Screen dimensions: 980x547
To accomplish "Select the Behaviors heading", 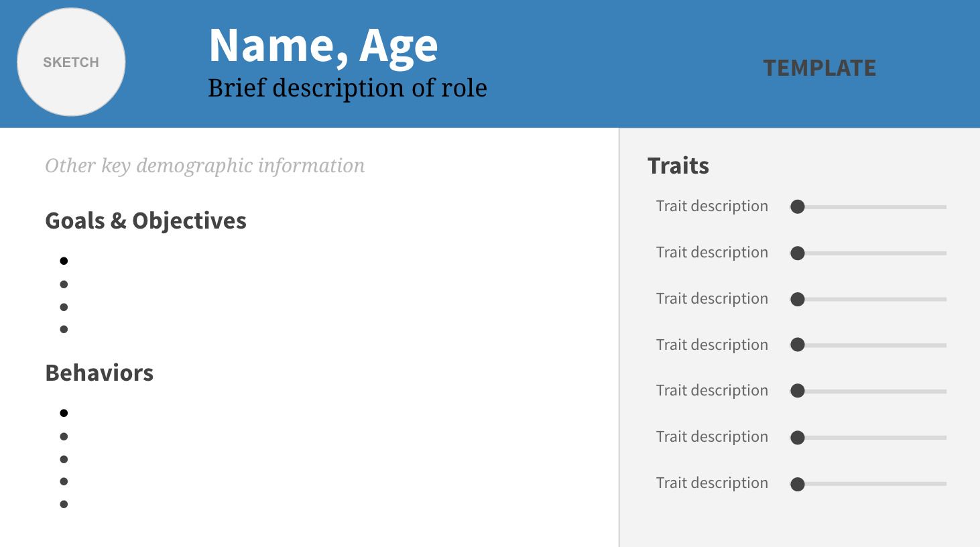I will point(99,373).
